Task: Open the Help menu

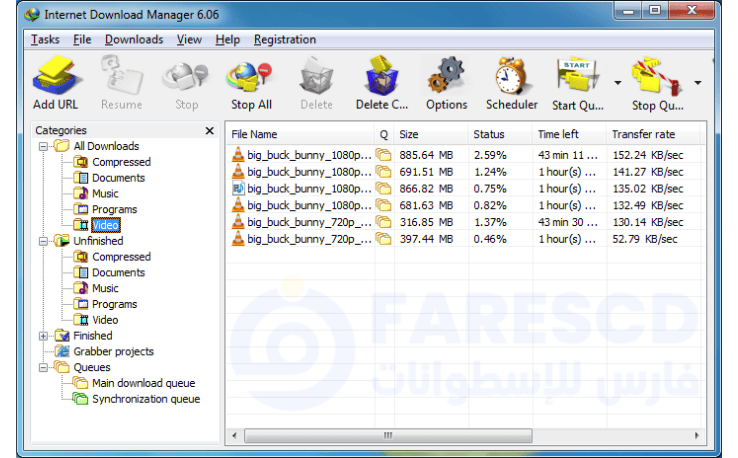Action: (x=227, y=40)
